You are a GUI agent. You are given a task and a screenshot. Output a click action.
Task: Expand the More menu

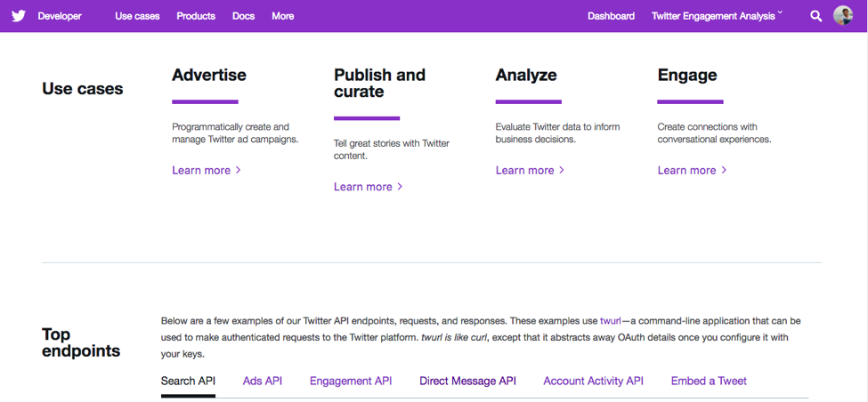tap(282, 16)
